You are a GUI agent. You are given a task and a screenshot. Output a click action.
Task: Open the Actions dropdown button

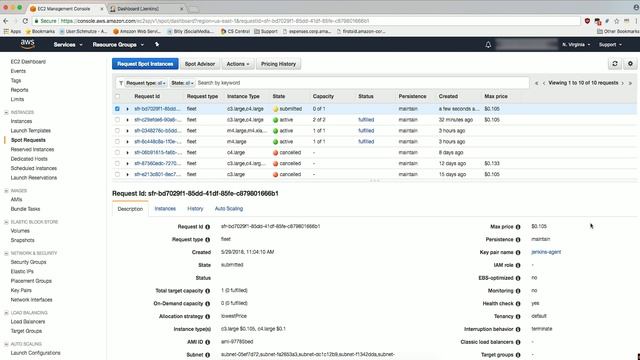click(x=238, y=64)
